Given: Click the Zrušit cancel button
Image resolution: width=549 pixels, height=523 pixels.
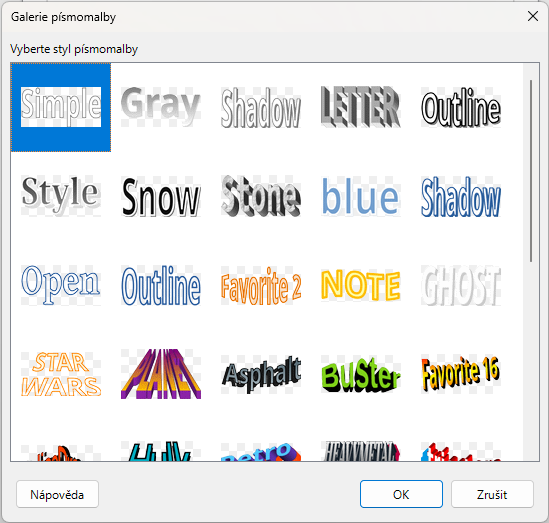Looking at the screenshot, I should [492, 494].
